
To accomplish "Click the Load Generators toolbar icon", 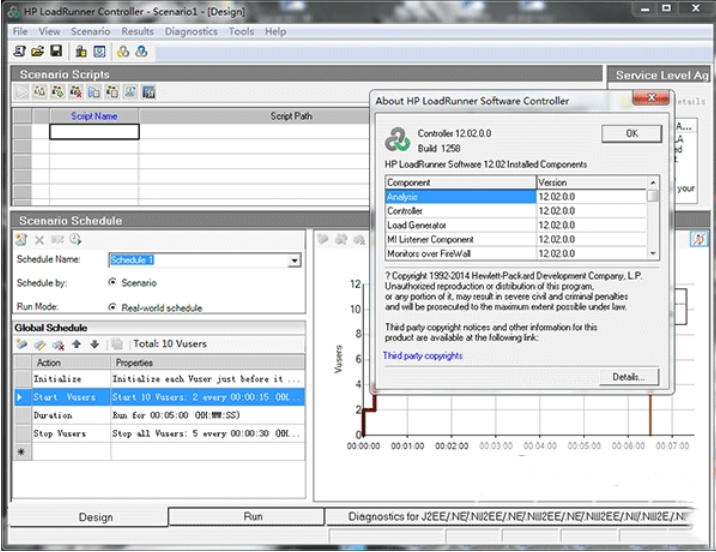I will point(81,51).
